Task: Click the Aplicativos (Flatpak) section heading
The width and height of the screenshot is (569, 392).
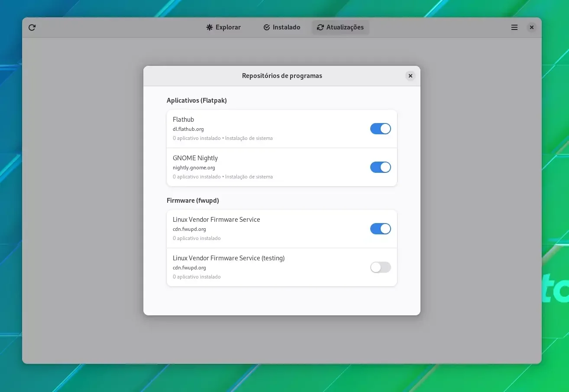Action: tap(197, 100)
